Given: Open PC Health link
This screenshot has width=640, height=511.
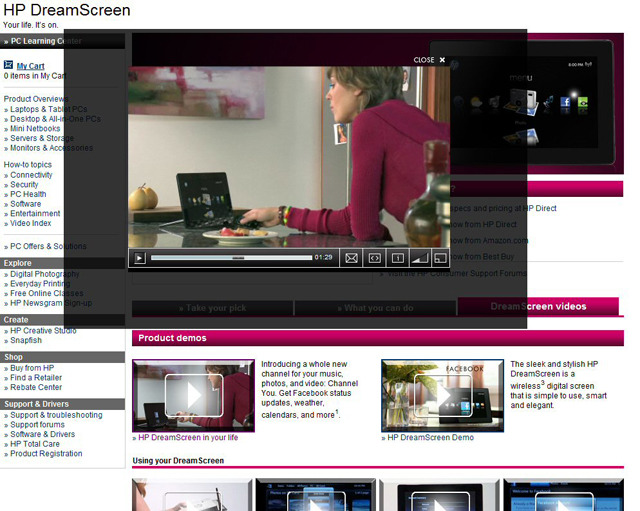Looking at the screenshot, I should [28, 194].
